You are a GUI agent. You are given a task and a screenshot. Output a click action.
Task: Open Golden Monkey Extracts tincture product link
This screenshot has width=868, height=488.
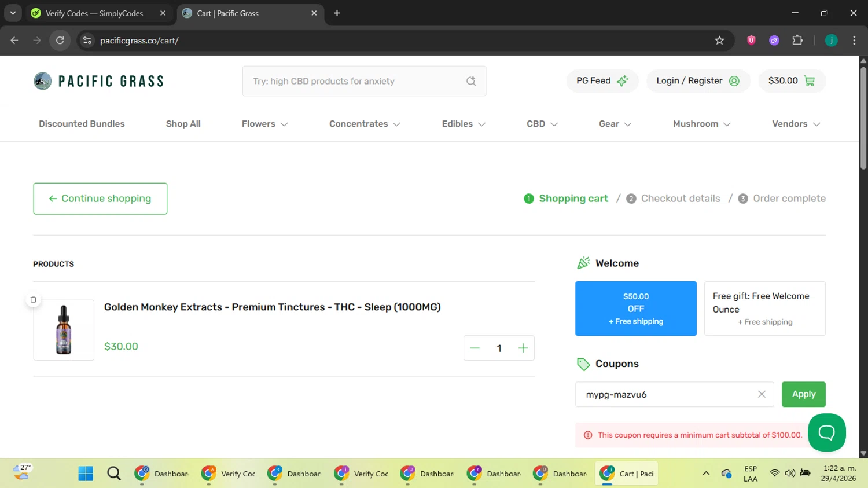click(x=273, y=307)
